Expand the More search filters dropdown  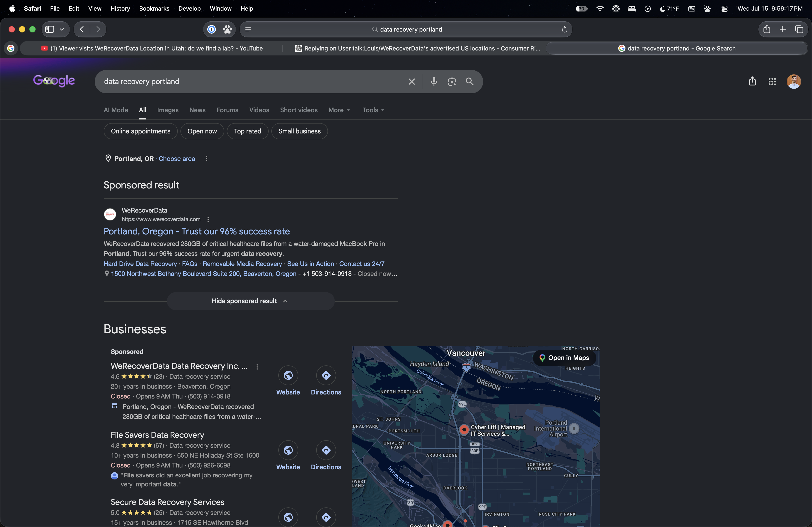(x=339, y=110)
